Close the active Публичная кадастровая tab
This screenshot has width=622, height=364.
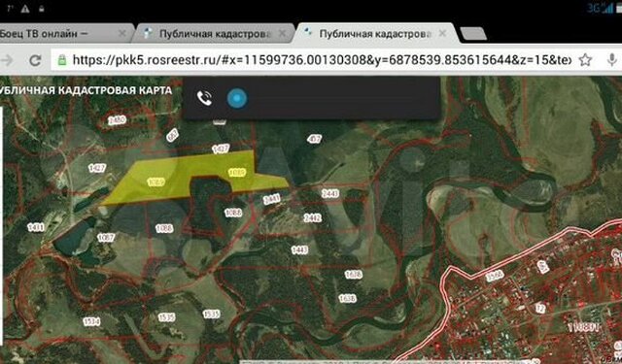coord(443,34)
